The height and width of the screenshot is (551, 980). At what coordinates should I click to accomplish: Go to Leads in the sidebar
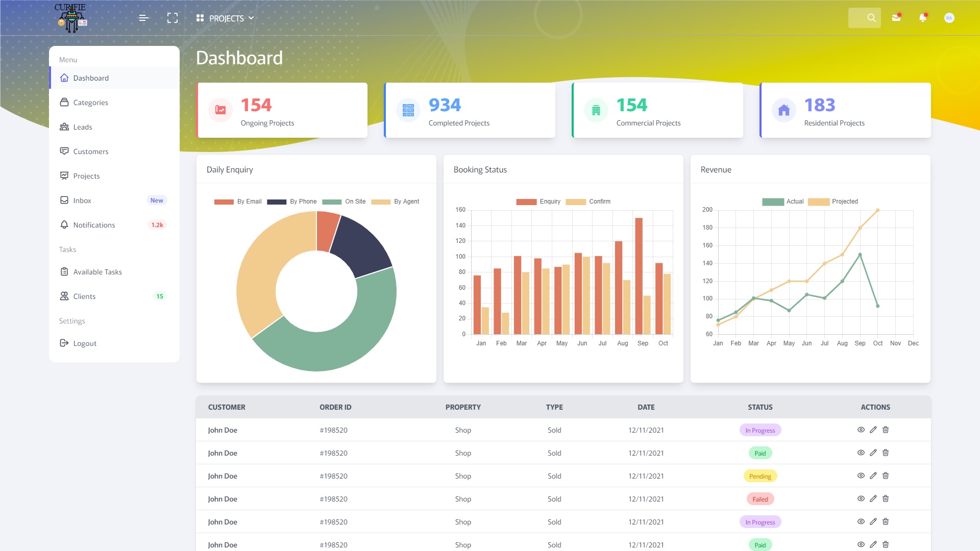(x=114, y=127)
